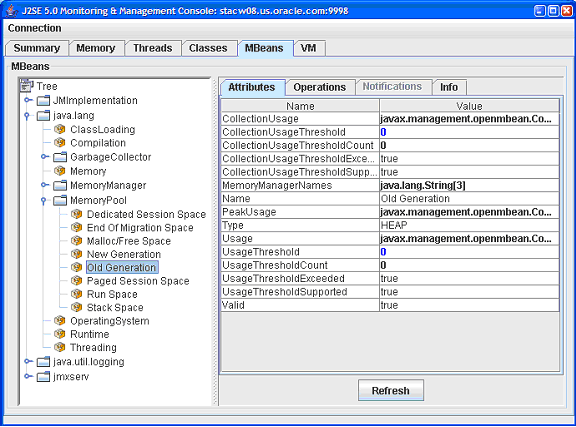Collapse the MemoryPool node handle
Viewport: 576px width, 427px height.
[43, 201]
